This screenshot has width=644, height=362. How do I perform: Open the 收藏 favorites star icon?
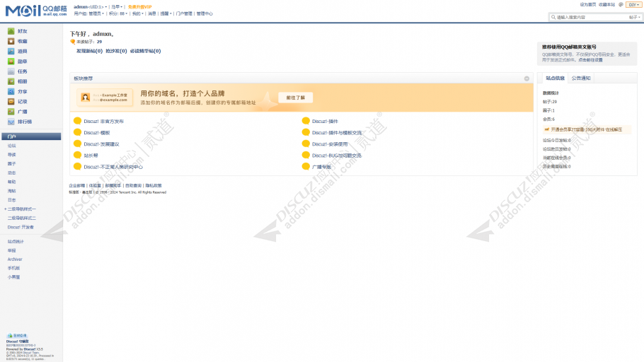(11, 41)
